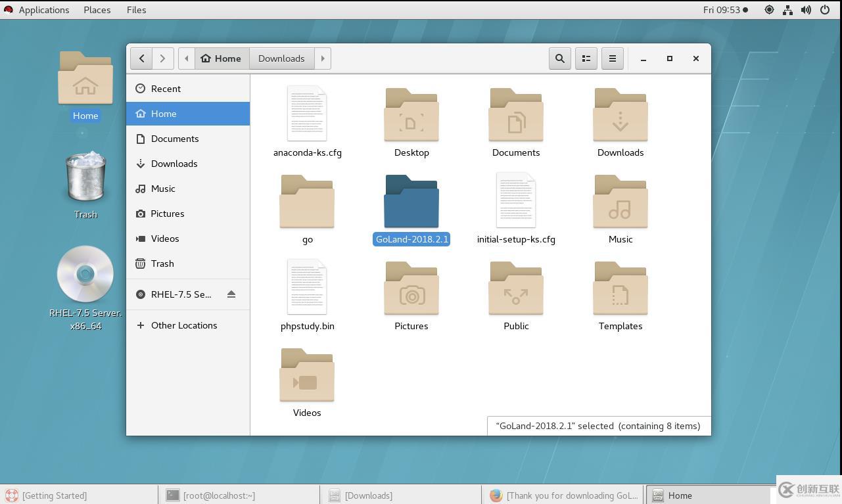This screenshot has height=504, width=842.
Task: Click the accessibility icon in the top bar
Action: pyautogui.click(x=769, y=10)
